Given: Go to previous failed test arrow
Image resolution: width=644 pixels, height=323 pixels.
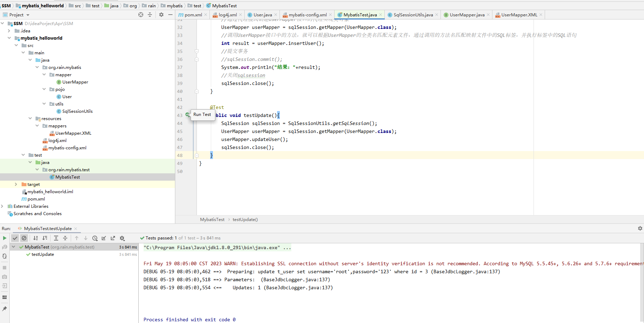Looking at the screenshot, I should point(77,238).
